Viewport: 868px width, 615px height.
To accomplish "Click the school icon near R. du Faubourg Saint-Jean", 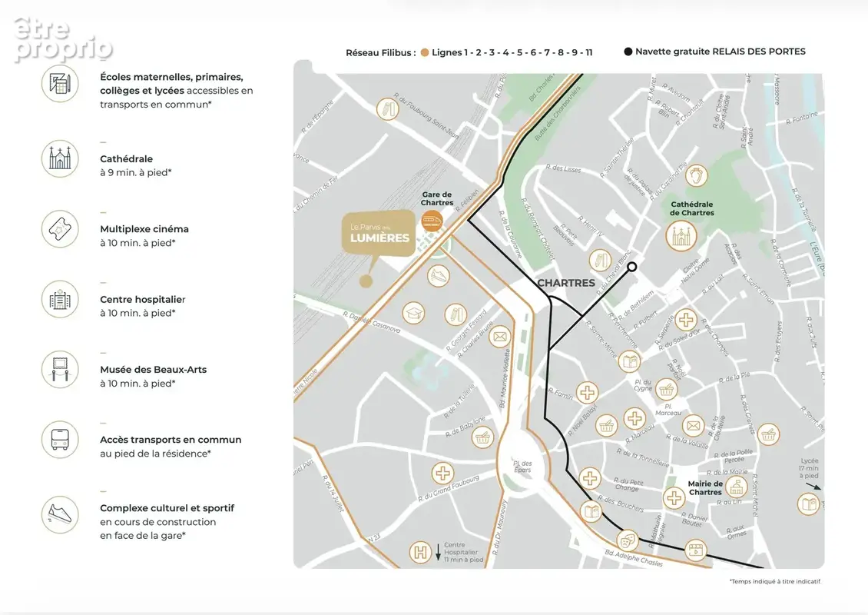I will (387, 109).
